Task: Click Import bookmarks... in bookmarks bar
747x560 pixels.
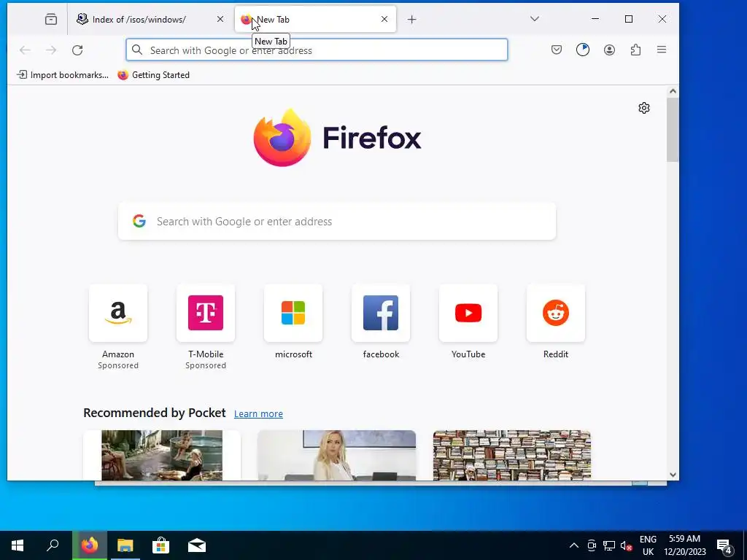Action: click(63, 75)
